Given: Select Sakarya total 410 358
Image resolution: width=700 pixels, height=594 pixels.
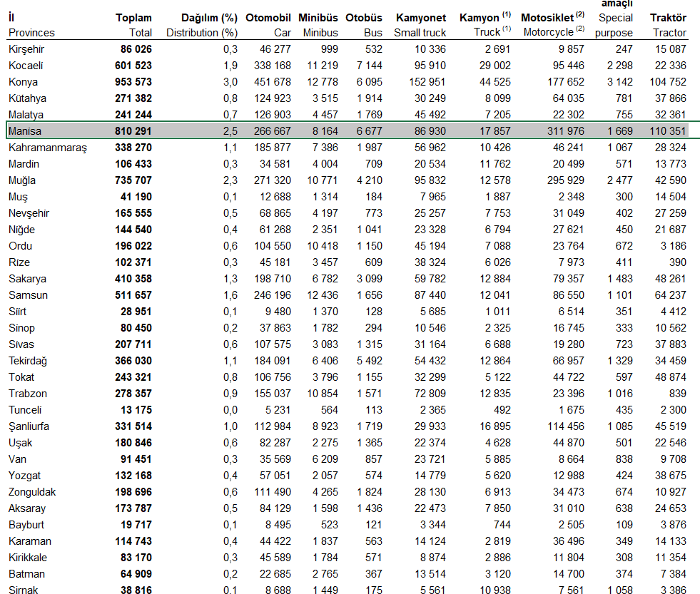Looking at the screenshot, I should click(133, 279).
